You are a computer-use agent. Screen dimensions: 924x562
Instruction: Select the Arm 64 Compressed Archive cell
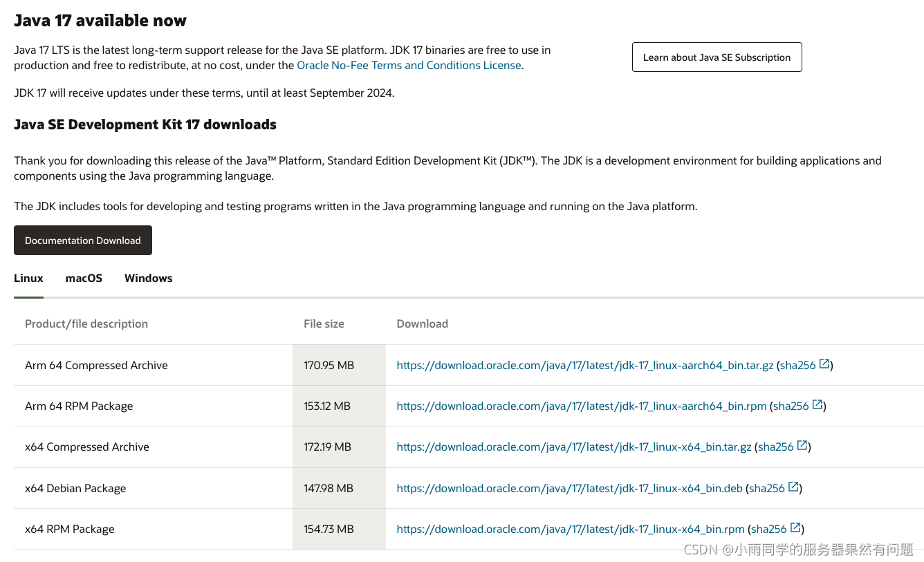153,365
